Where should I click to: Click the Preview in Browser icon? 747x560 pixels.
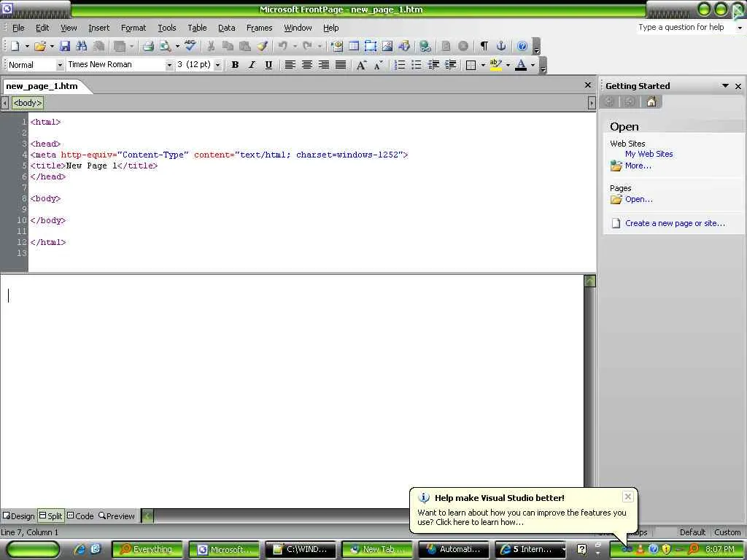click(166, 46)
